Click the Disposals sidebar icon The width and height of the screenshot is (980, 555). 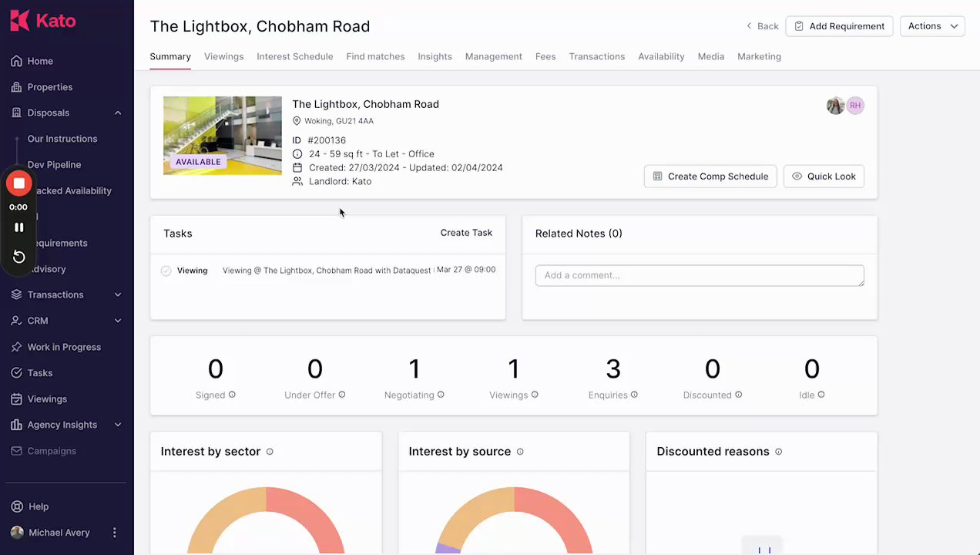(x=16, y=113)
